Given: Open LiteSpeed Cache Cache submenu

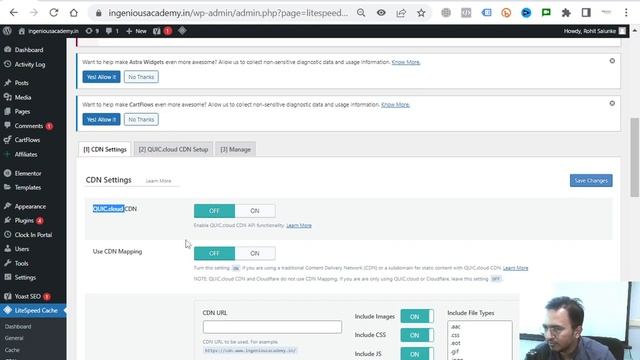Looking at the screenshot, I should [12, 350].
